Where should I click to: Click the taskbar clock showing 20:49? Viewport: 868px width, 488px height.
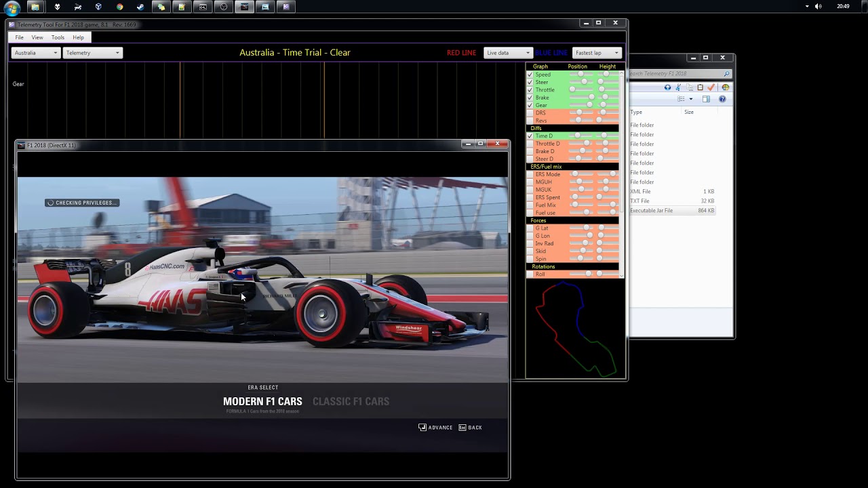coord(843,6)
